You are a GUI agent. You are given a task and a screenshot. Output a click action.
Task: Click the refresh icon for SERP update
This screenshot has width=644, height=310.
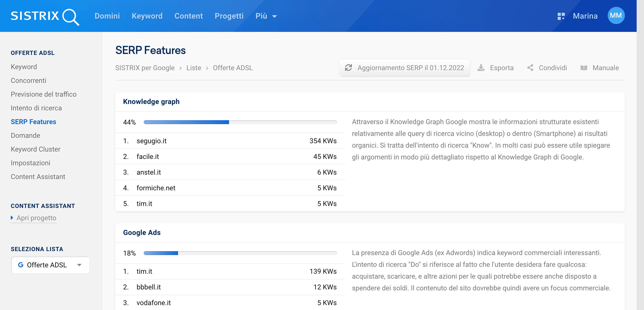pos(348,68)
